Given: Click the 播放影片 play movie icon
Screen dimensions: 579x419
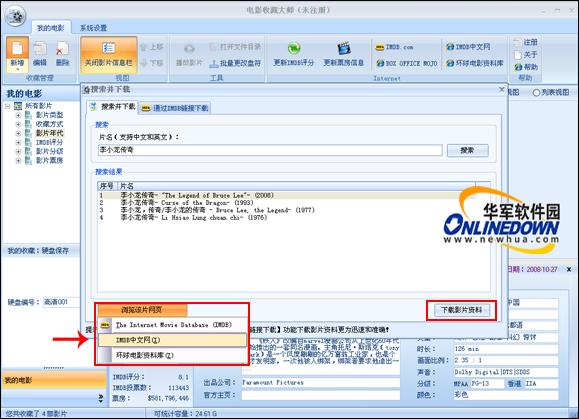Looking at the screenshot, I should point(189,55).
